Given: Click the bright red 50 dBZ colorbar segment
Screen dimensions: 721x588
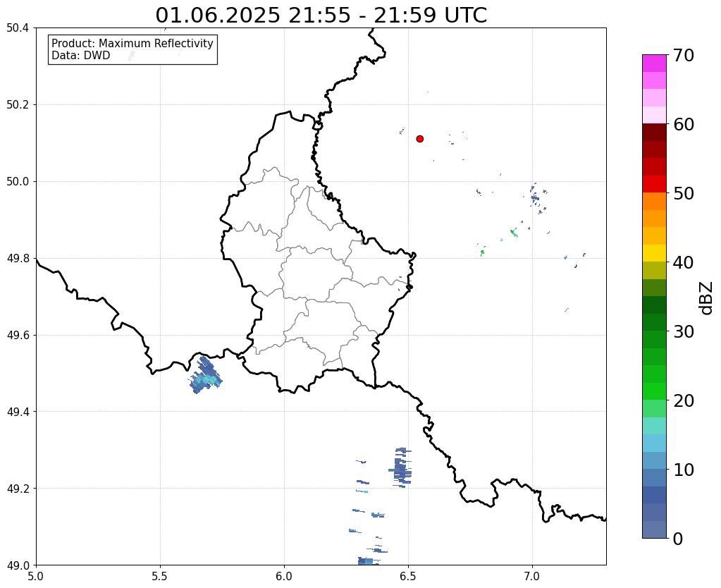Looking at the screenshot, I should (654, 184).
